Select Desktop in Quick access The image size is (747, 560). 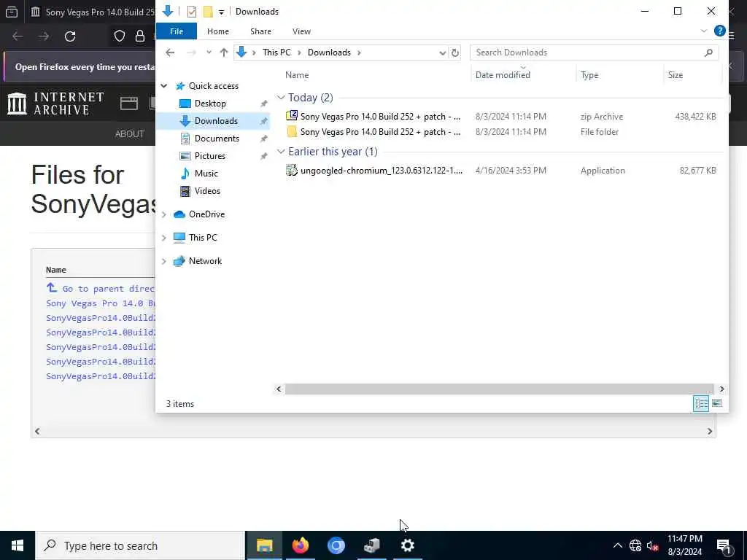(x=210, y=104)
